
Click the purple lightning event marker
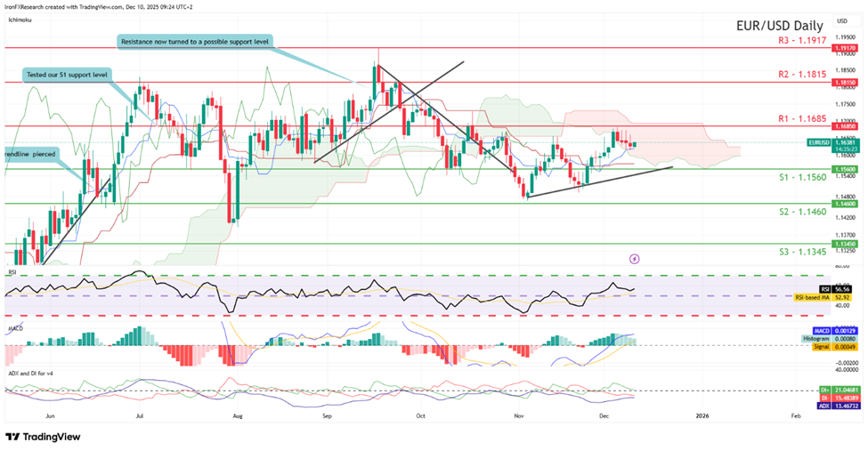click(634, 259)
